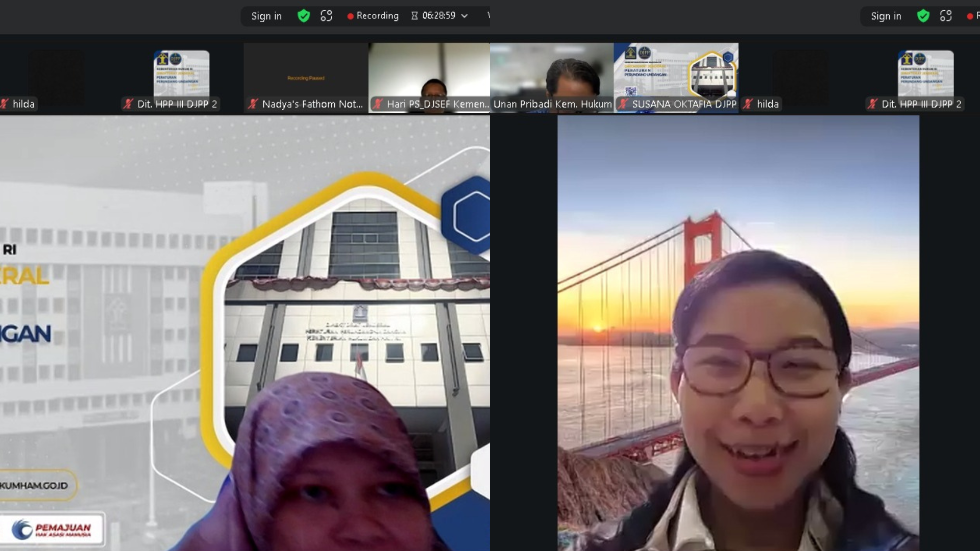Select right Dit. HPP III DJPP 2 tile

pos(925,77)
